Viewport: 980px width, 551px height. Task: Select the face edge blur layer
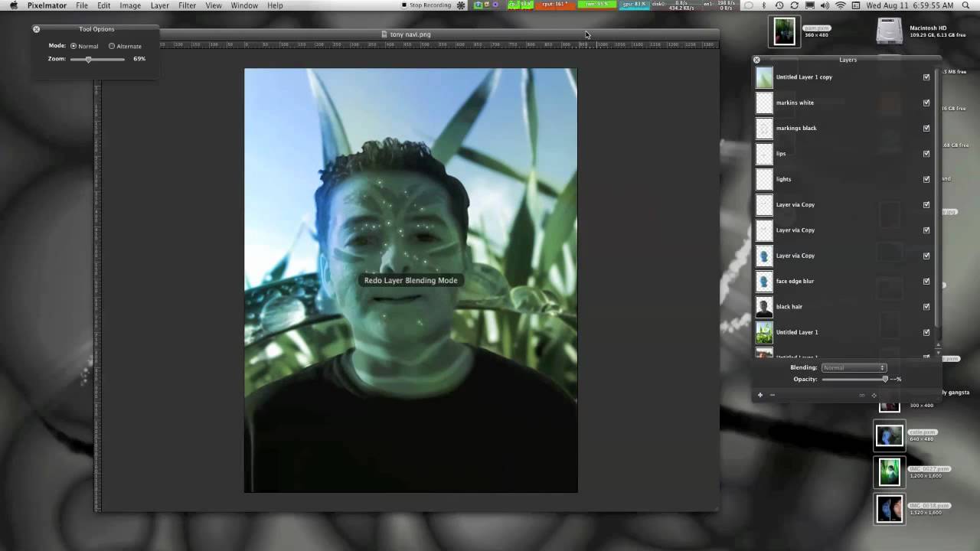click(x=843, y=281)
